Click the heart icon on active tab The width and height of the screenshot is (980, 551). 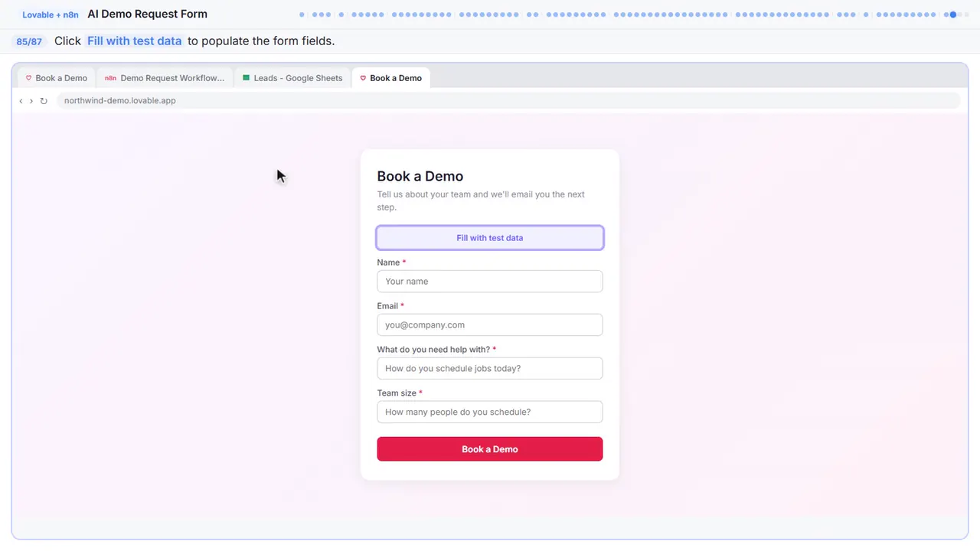[363, 78]
